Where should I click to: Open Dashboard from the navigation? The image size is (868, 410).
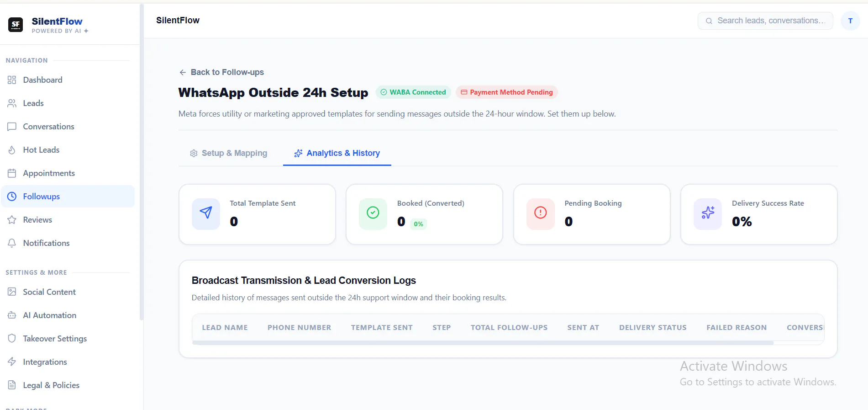[68, 80]
